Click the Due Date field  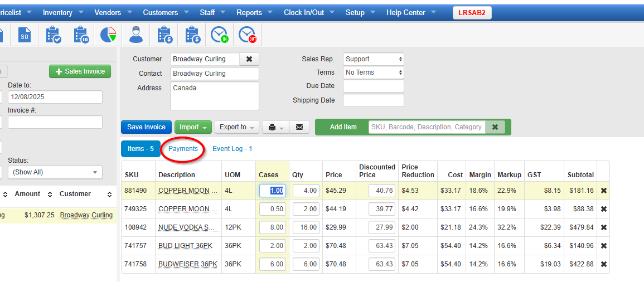point(374,86)
